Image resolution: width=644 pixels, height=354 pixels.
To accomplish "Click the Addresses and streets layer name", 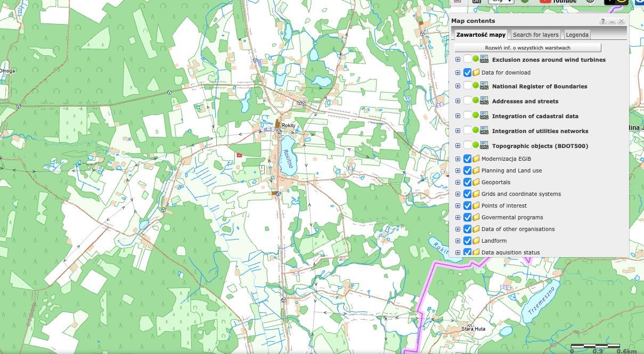I will click(525, 101).
